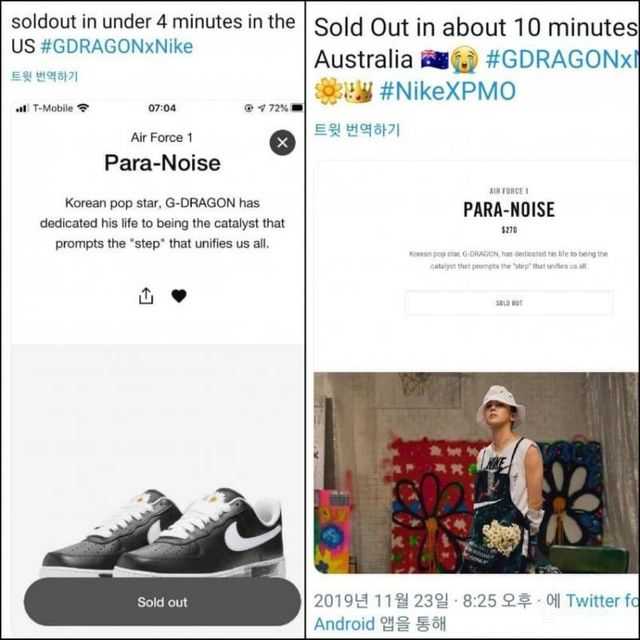Tap the cellular signal bars icon
The height and width of the screenshot is (640, 640).
pyautogui.click(x=22, y=108)
